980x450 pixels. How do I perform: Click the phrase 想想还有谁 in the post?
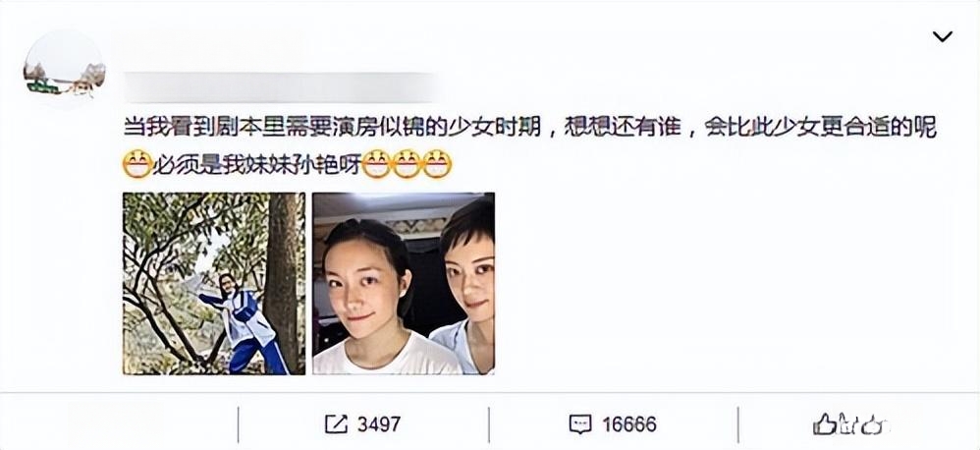click(622, 128)
